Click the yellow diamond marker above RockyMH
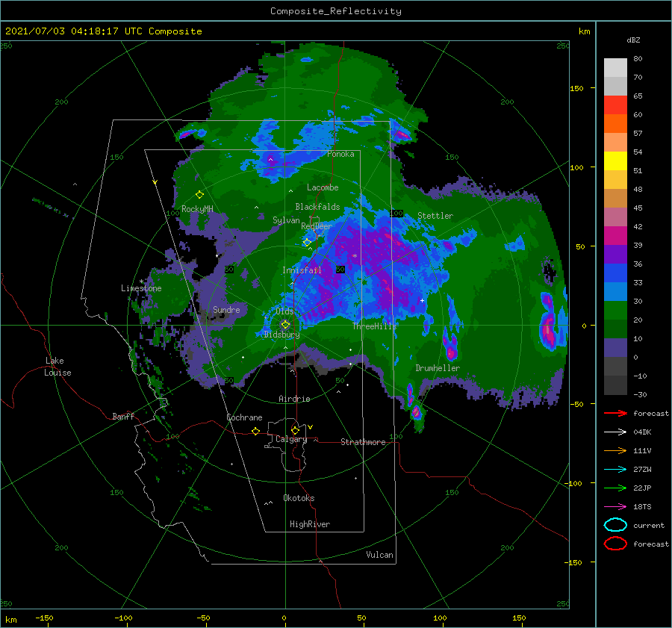Screen dimensions: 672x628 tap(199, 195)
